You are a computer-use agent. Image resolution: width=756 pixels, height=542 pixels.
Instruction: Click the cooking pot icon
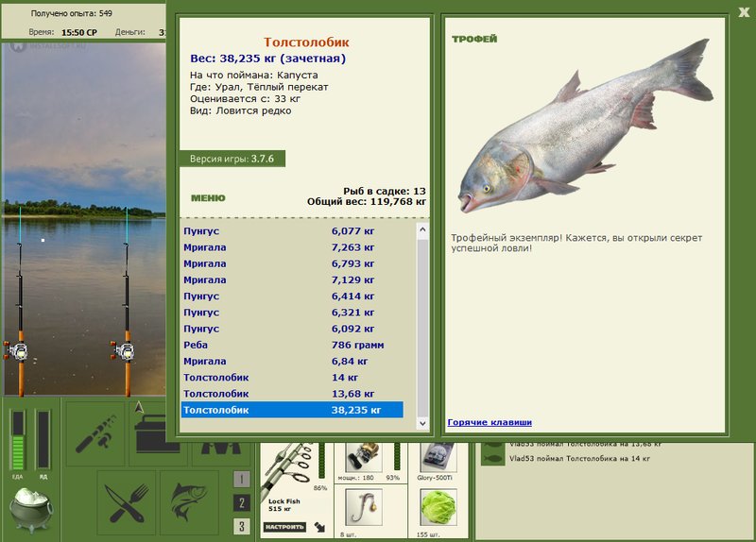click(31, 510)
